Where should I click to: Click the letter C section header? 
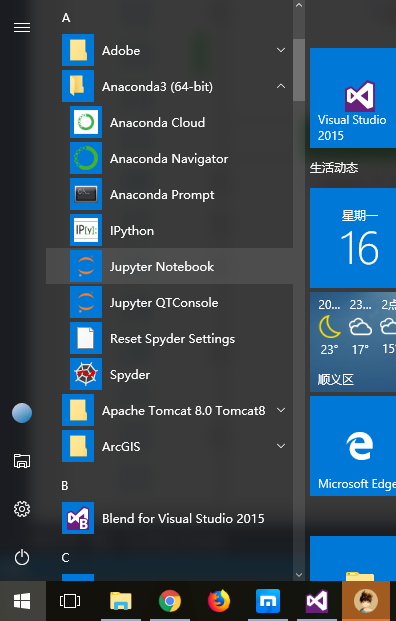(x=65, y=558)
